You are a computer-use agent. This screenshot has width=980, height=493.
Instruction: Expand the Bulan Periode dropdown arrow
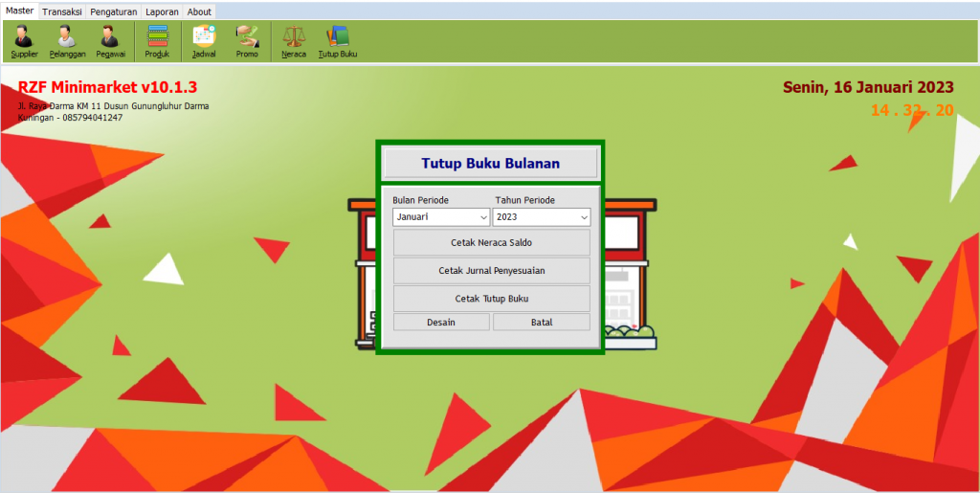point(483,217)
